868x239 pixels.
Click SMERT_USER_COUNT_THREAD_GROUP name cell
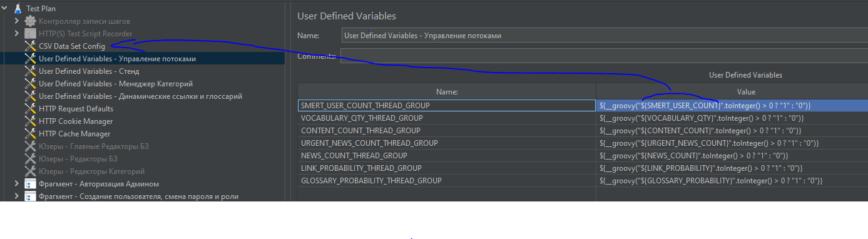tap(447, 106)
